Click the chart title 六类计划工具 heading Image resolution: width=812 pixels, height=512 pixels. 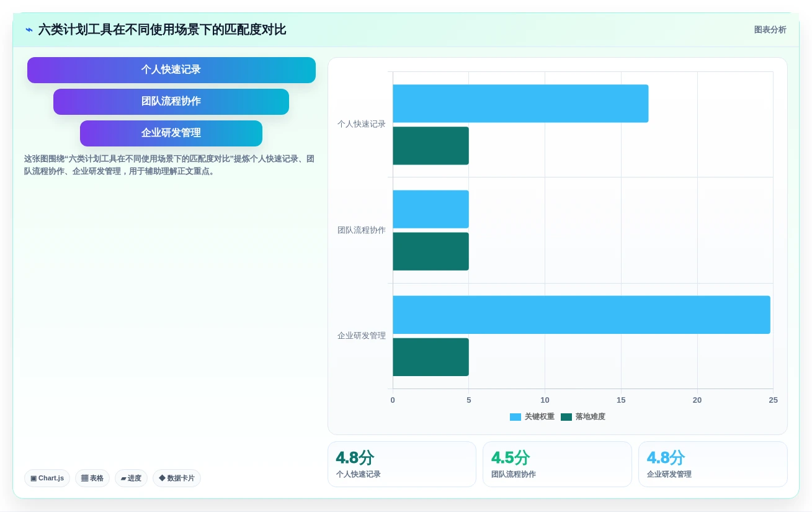click(162, 30)
